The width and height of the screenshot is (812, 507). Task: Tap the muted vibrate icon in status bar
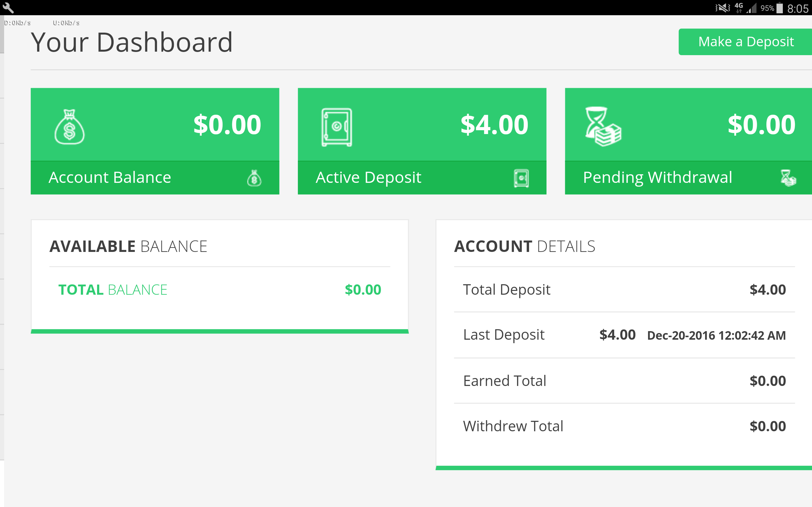[x=723, y=8]
